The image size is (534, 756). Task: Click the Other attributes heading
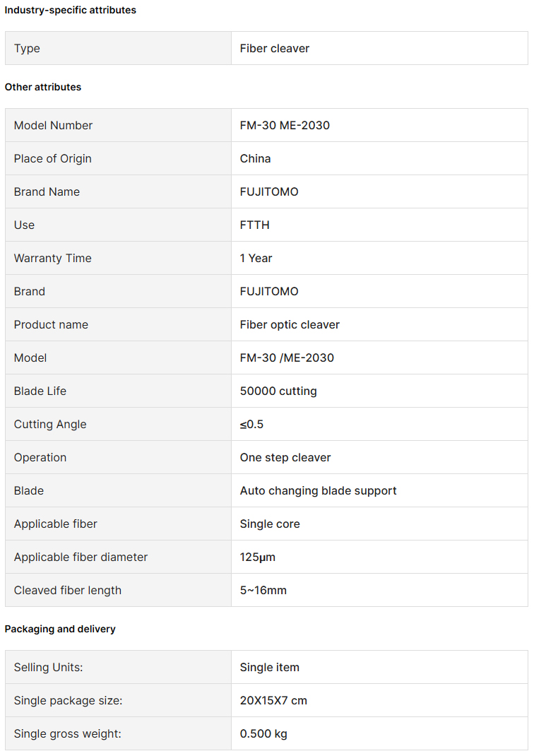point(43,87)
